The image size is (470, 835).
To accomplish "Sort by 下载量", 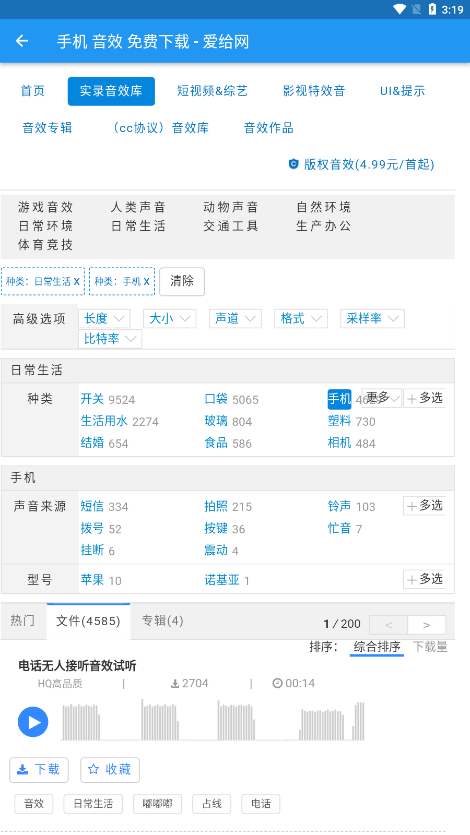I will click(430, 647).
